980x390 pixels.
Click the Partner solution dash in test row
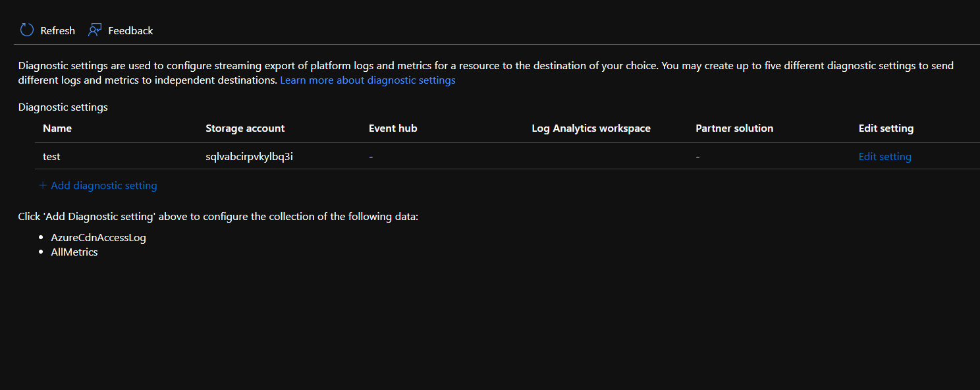click(x=698, y=157)
